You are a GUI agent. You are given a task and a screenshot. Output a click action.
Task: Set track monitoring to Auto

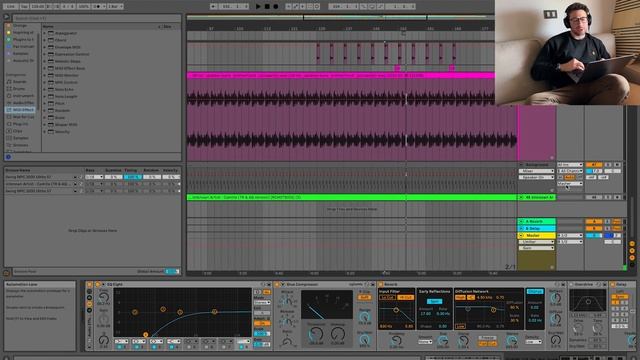[x=569, y=177]
